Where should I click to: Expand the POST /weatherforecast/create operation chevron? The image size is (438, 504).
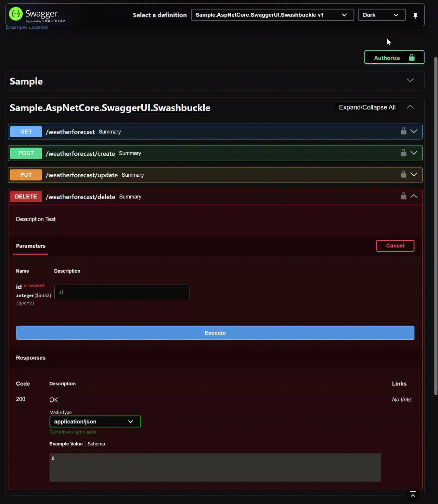pos(414,153)
